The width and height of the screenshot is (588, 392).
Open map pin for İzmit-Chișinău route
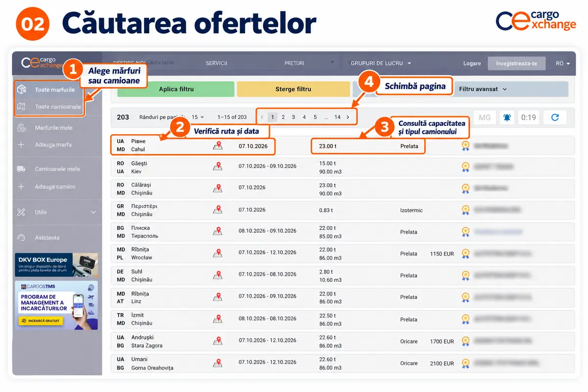click(217, 319)
